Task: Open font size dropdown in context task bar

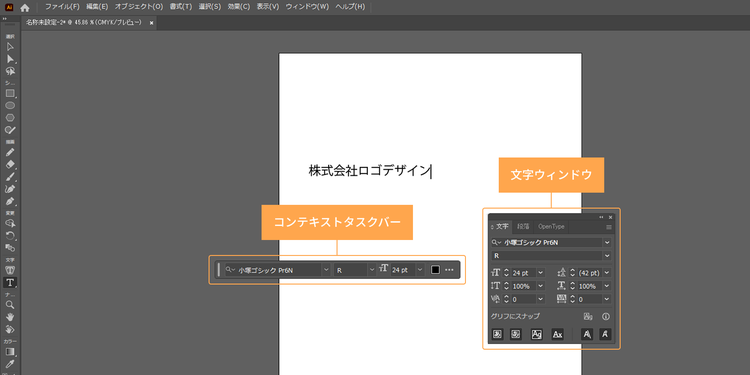Action: (420, 270)
